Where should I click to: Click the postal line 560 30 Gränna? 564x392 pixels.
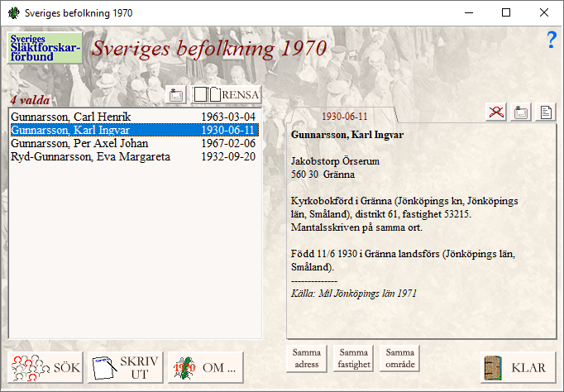coord(323,174)
